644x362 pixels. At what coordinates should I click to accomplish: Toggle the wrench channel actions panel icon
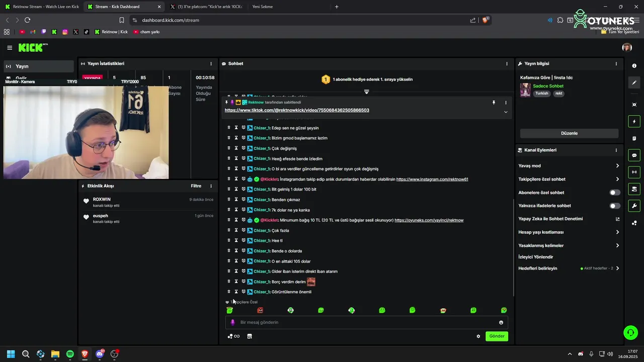pyautogui.click(x=634, y=206)
